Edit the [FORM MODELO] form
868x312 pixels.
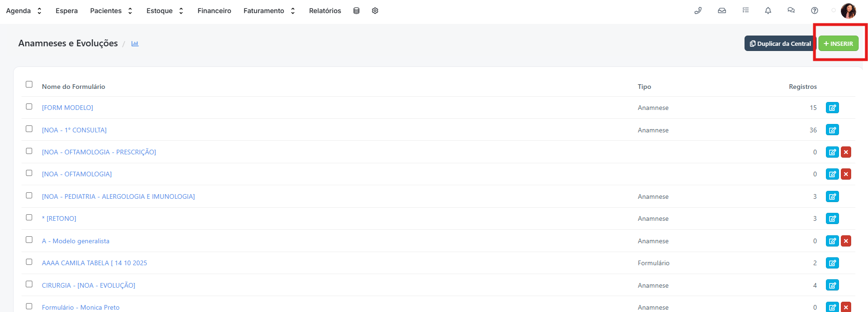point(832,108)
